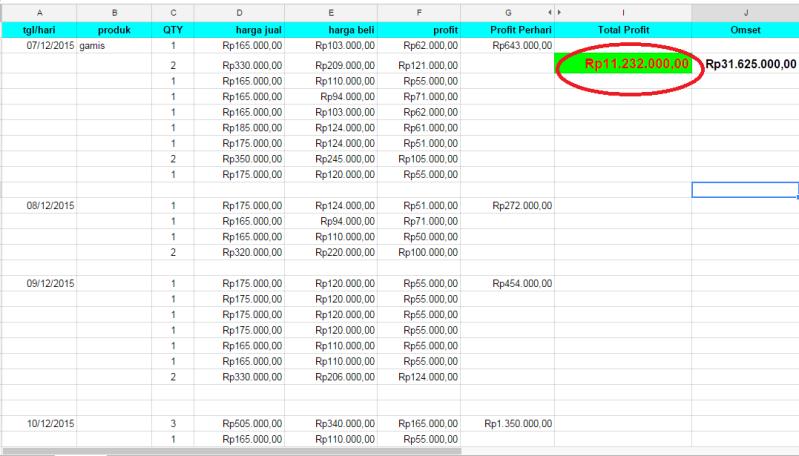Viewport: 799px width, 456px height.
Task: Click the 'tgl/hari' header cell
Action: click(x=39, y=30)
